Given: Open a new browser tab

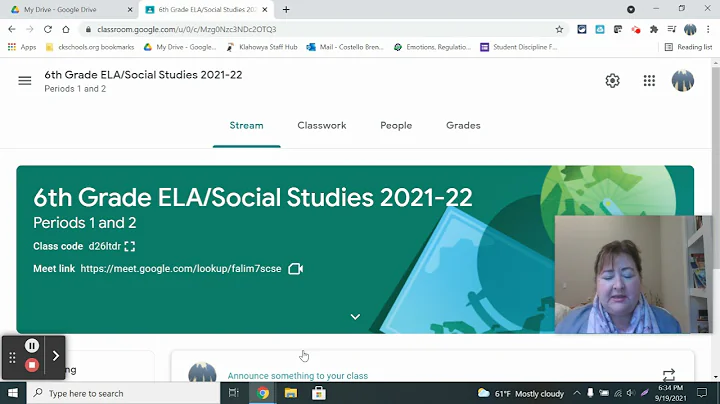Looking at the screenshot, I should point(286,10).
